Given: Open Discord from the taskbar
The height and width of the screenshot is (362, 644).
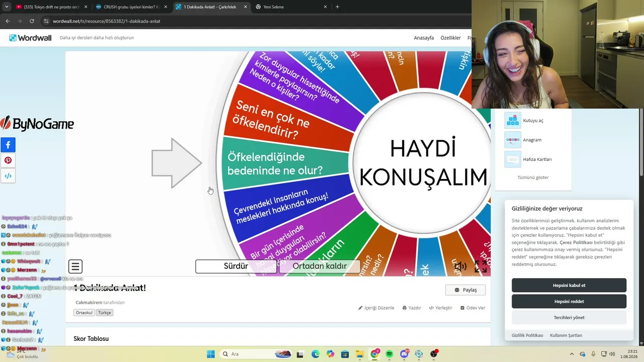Looking at the screenshot, I should click(x=404, y=354).
